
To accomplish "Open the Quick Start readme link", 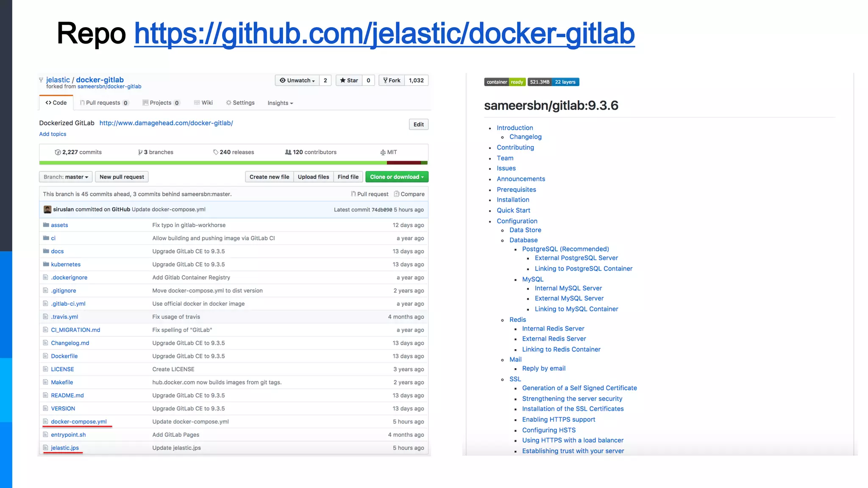I will [513, 211].
